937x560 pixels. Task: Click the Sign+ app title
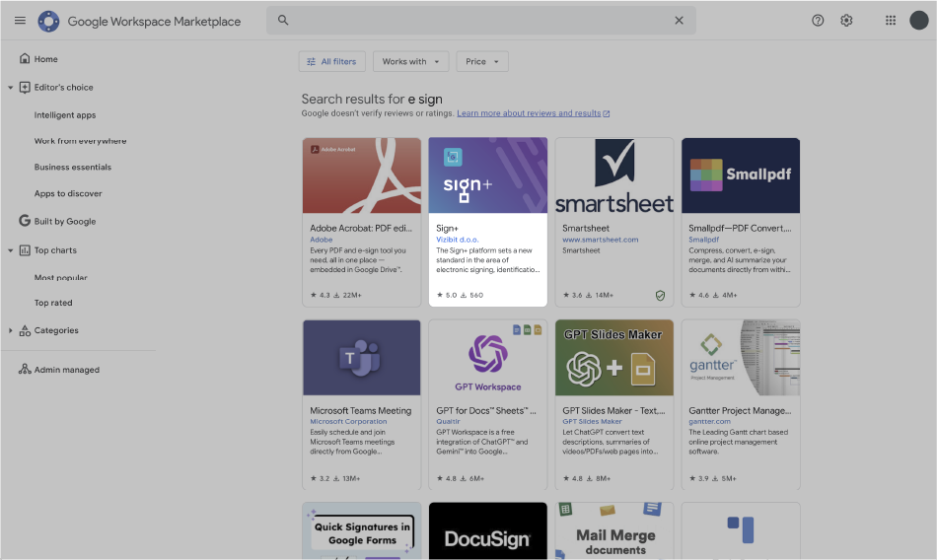point(447,229)
